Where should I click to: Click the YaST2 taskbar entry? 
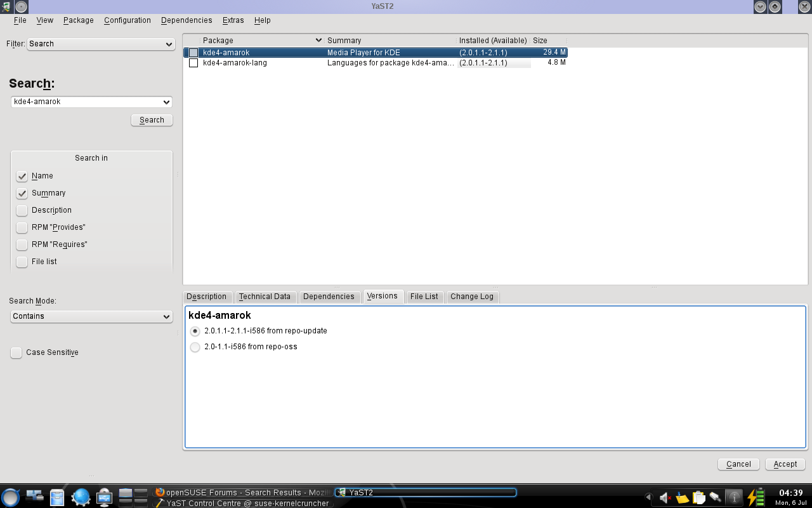click(x=426, y=492)
